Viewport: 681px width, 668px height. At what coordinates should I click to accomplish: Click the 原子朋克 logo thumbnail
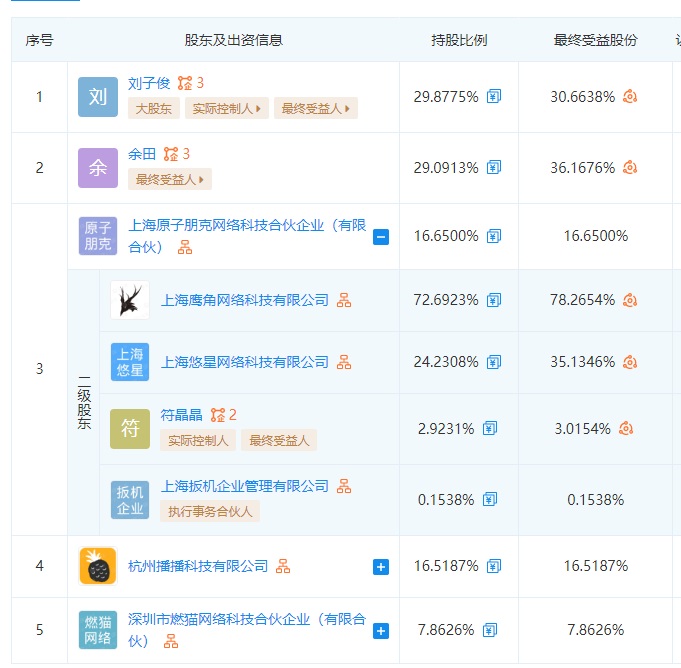click(x=98, y=236)
